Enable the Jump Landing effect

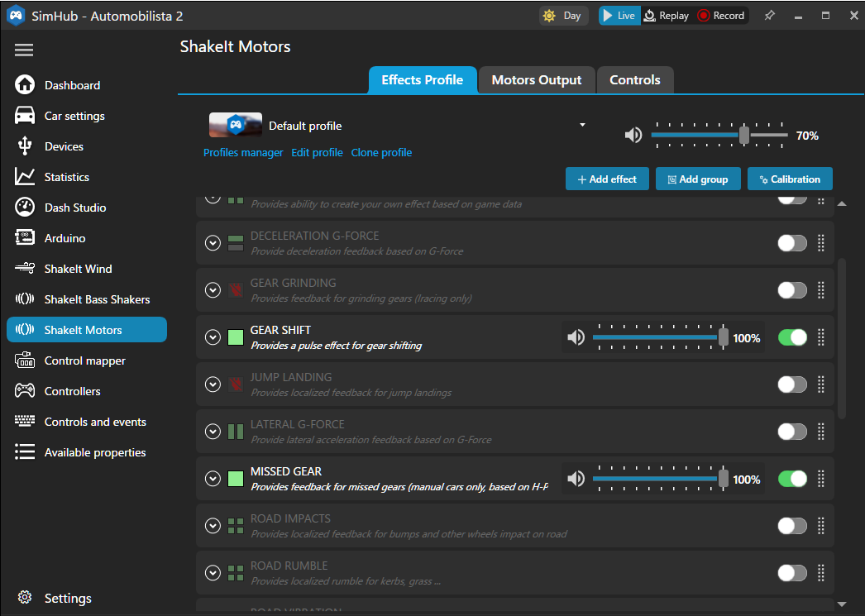792,384
